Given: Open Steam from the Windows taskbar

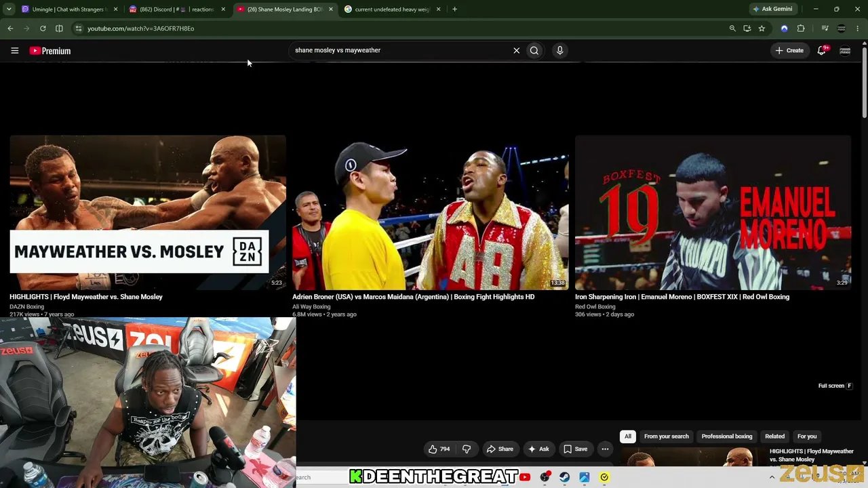Looking at the screenshot, I should 564,477.
